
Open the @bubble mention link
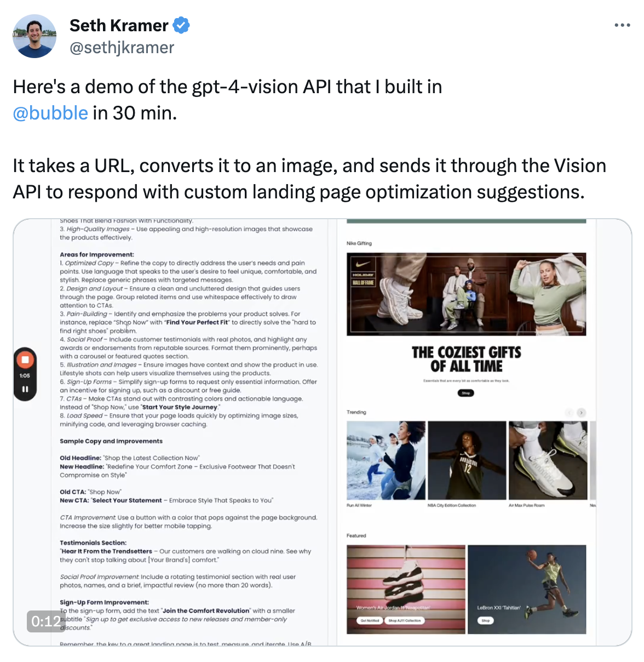click(x=50, y=113)
